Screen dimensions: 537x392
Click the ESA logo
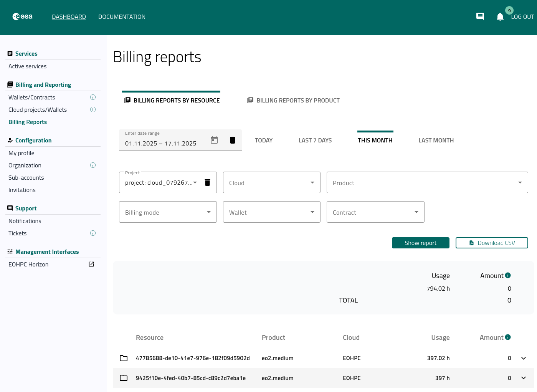[x=23, y=17]
